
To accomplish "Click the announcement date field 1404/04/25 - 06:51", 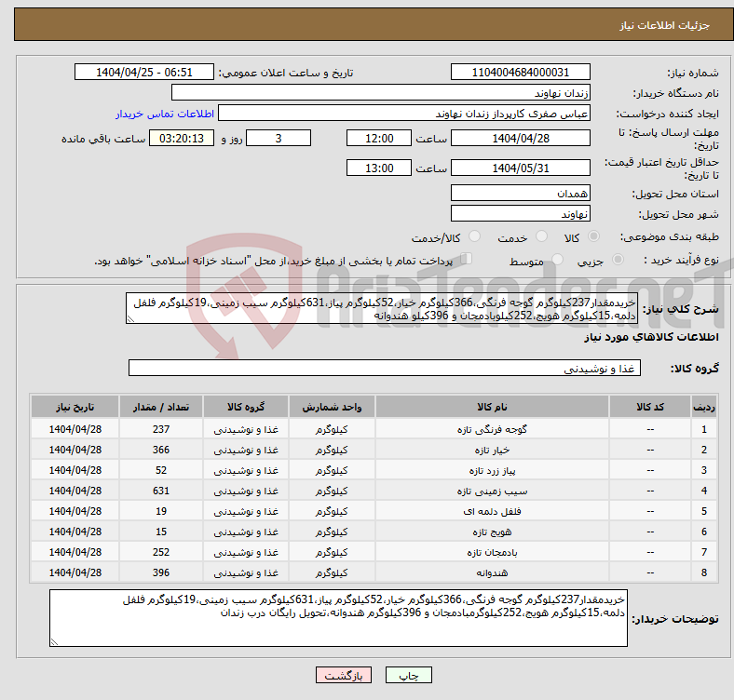I will [144, 72].
